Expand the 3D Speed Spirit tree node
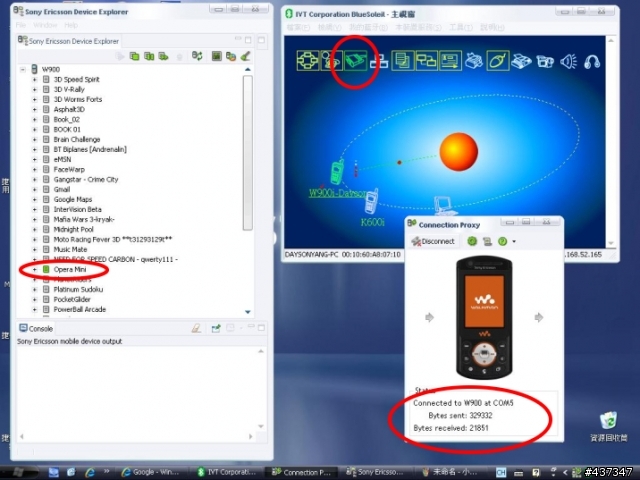The width and height of the screenshot is (640, 480). [34, 79]
